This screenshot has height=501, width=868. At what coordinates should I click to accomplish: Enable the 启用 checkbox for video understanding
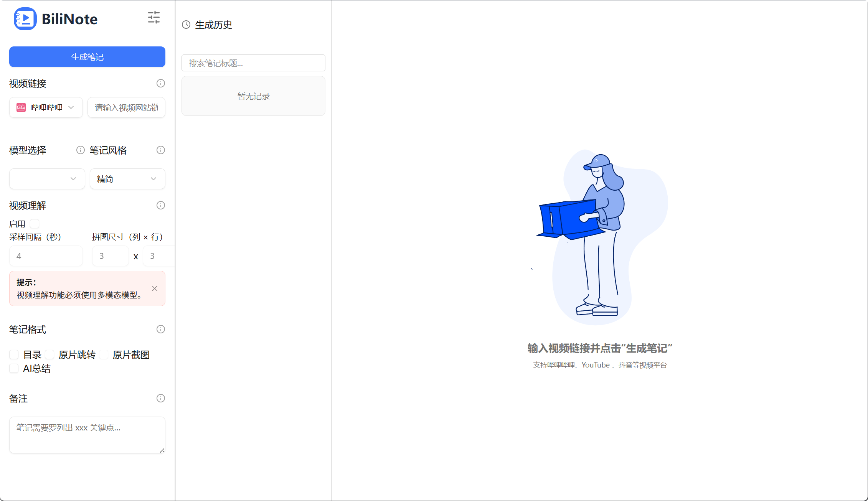click(34, 223)
